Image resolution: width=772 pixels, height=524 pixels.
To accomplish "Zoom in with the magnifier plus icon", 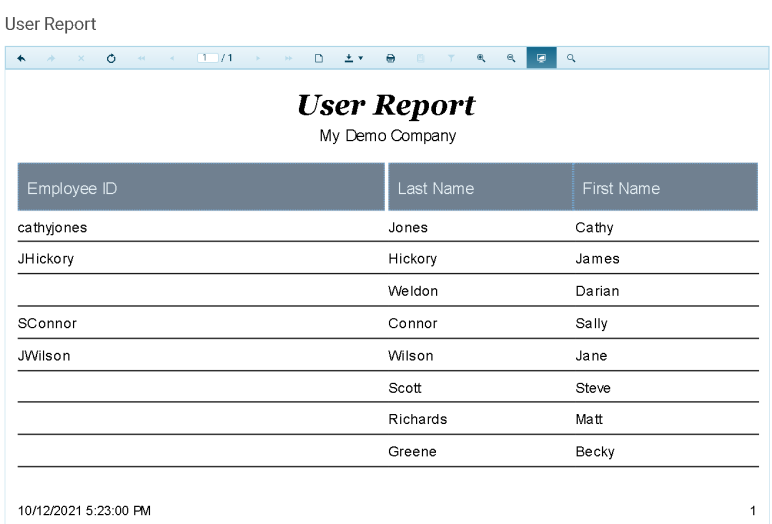I will click(481, 58).
